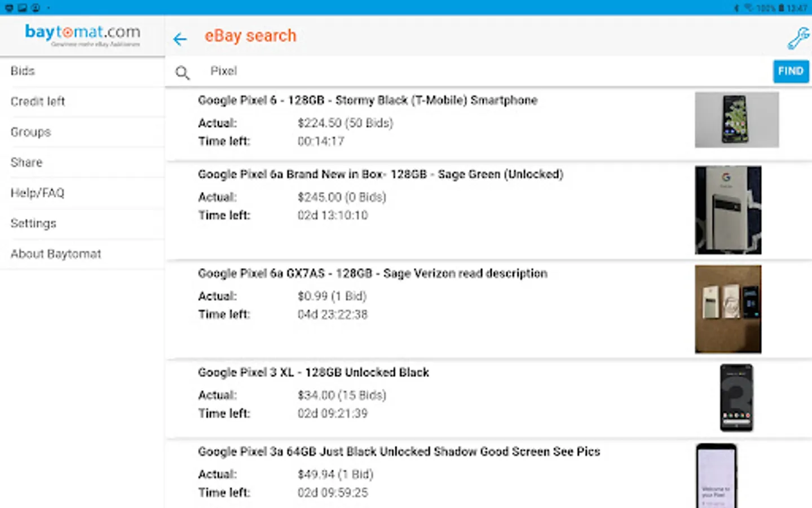Image resolution: width=812 pixels, height=508 pixels.
Task: Select Groups in the sidebar
Action: coord(82,132)
